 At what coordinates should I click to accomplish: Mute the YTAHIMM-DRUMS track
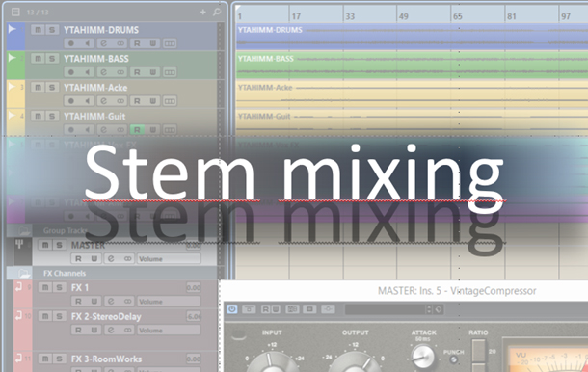[x=38, y=30]
